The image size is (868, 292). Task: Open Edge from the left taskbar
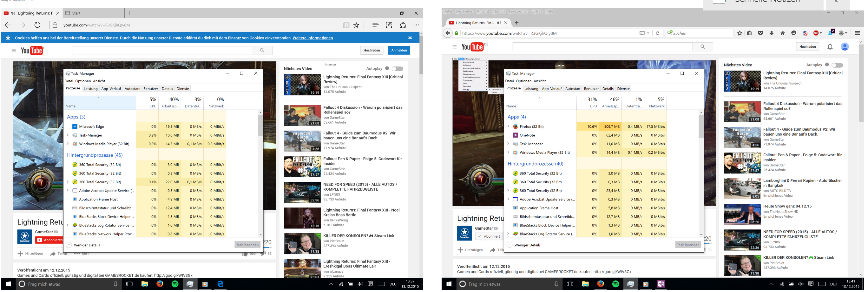[x=220, y=284]
